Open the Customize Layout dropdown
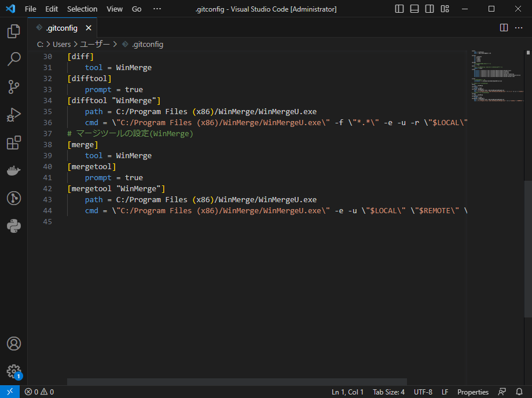Image resolution: width=532 pixels, height=398 pixels. pyautogui.click(x=445, y=9)
